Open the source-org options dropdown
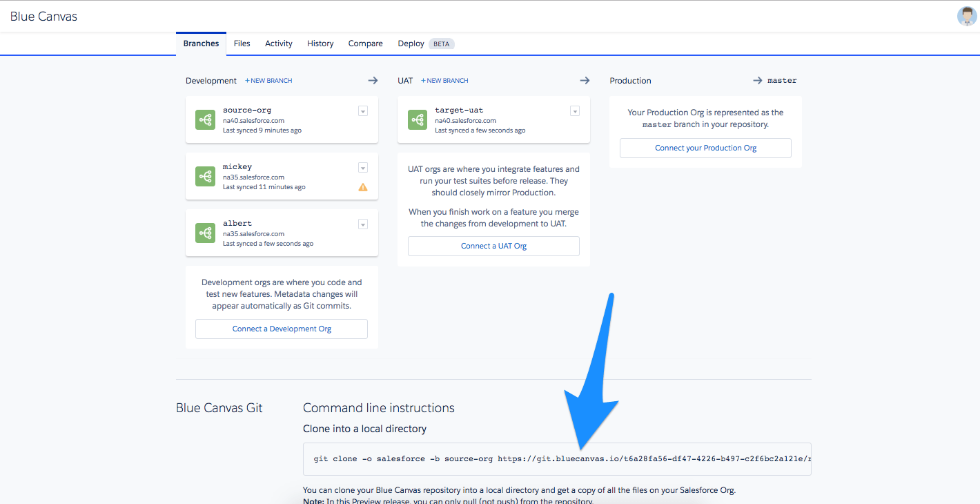This screenshot has width=980, height=504. [x=362, y=110]
